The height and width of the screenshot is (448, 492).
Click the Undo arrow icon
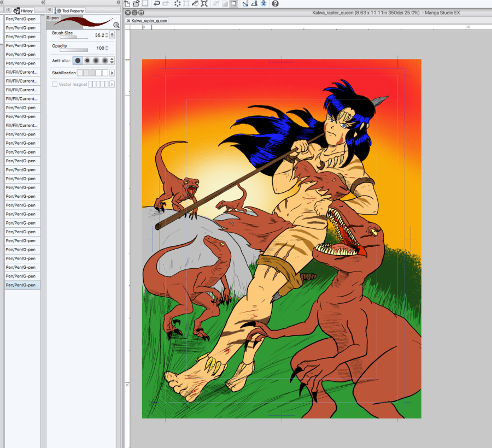157,3
